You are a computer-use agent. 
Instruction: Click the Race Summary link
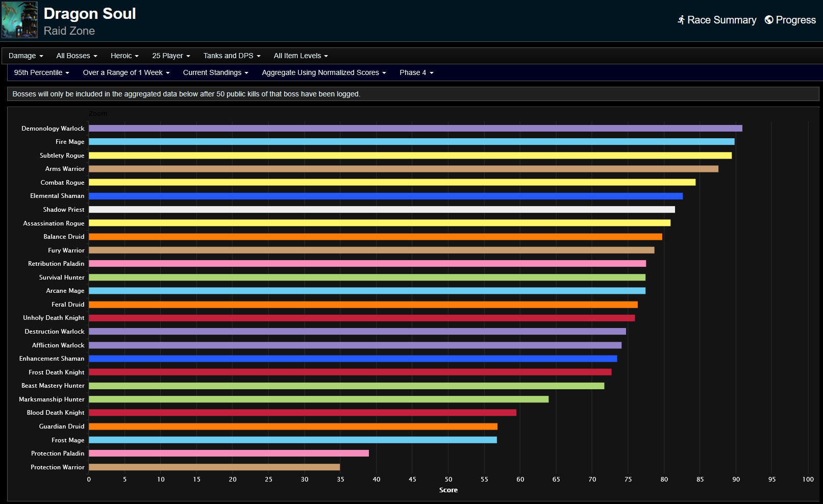(722, 20)
